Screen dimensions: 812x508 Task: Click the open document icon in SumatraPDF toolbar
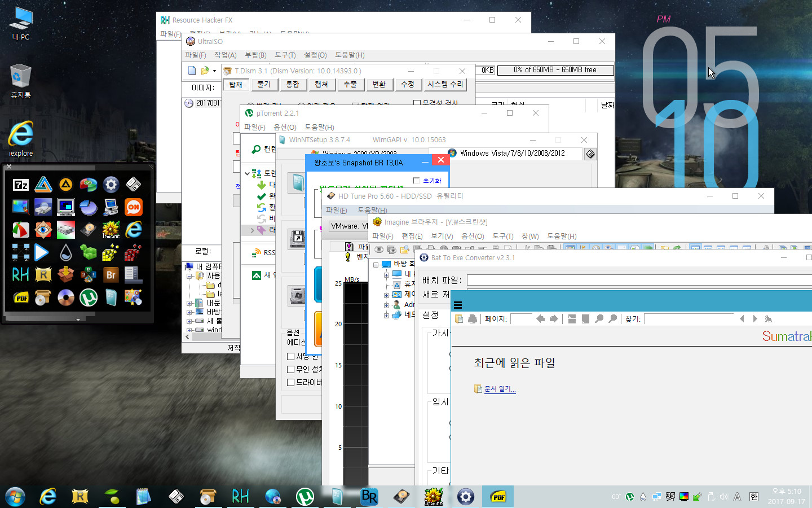(x=459, y=319)
